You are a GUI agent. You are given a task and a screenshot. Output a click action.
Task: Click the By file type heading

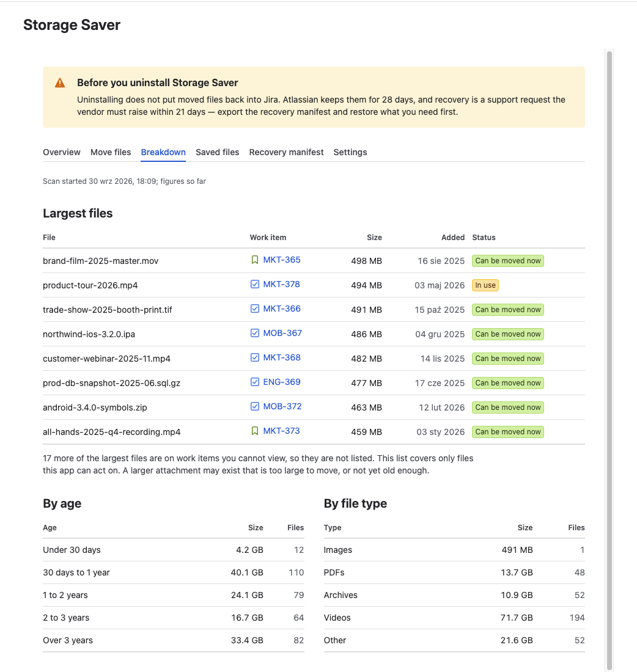pos(355,503)
